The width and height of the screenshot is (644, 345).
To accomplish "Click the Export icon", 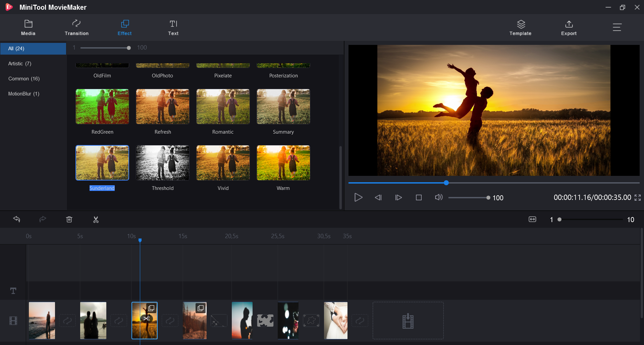I will coord(569,27).
